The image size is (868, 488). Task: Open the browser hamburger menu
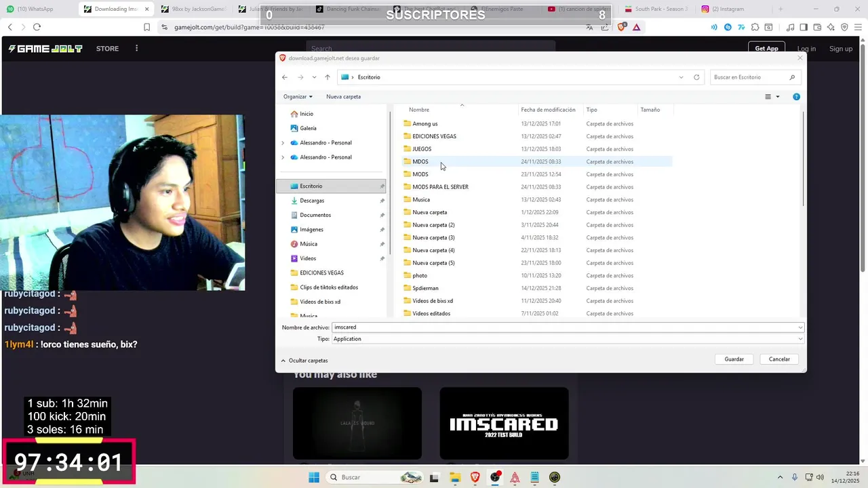click(x=858, y=27)
